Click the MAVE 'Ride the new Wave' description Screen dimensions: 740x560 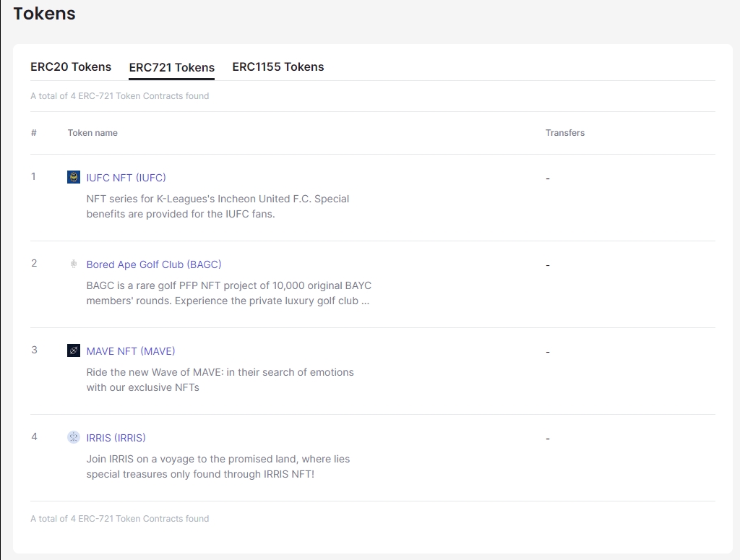[x=220, y=379]
